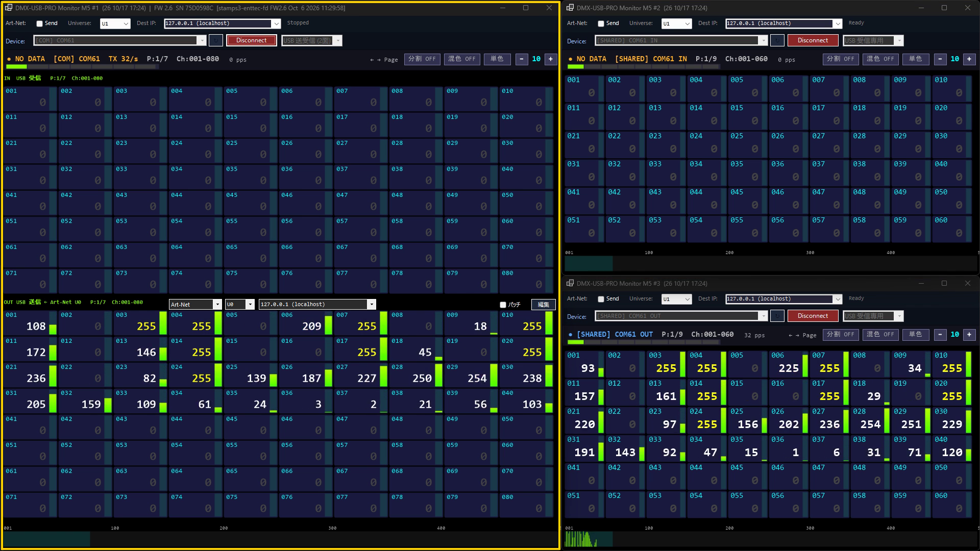The image size is (980, 551).
Task: Enable Art-Net Send checkbox in Monitor #1
Action: (x=39, y=23)
